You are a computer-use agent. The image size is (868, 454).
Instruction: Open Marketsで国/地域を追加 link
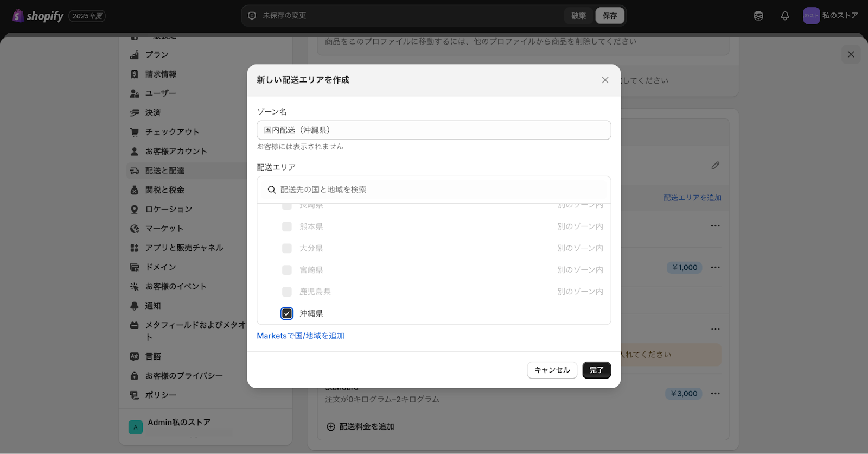point(301,336)
